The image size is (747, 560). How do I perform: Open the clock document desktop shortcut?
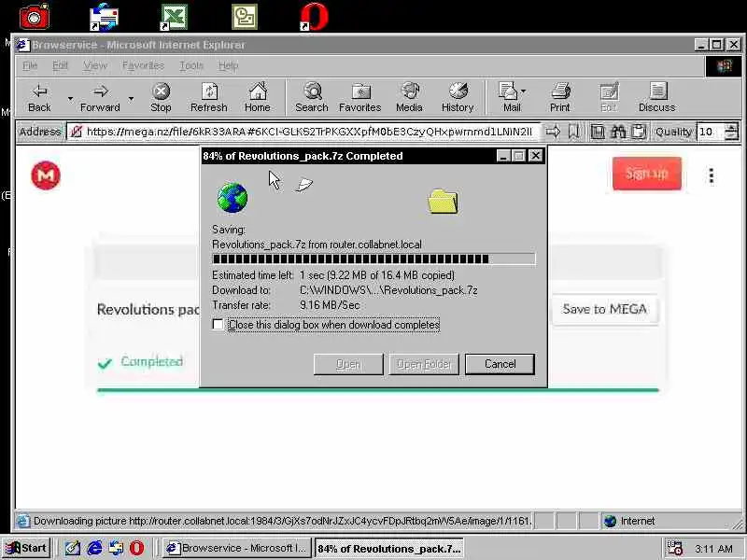point(245,17)
